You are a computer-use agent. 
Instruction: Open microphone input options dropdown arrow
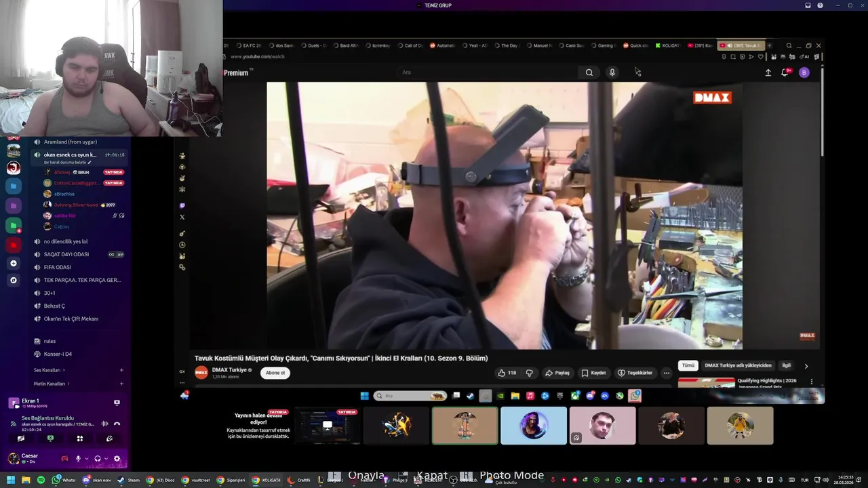pos(86,459)
